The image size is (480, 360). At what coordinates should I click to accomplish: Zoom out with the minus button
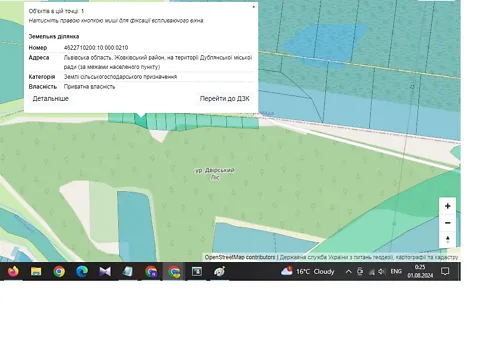tap(447, 223)
